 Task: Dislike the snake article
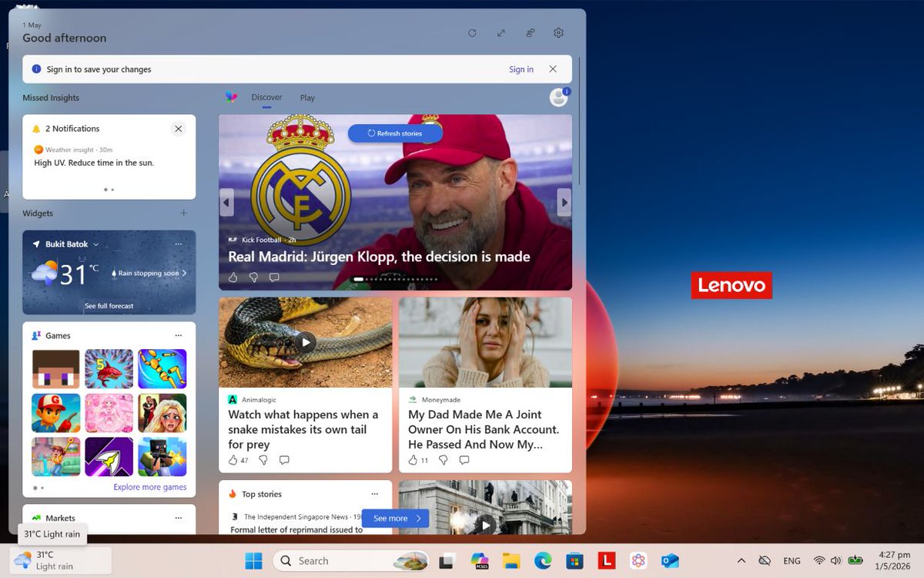(263, 460)
